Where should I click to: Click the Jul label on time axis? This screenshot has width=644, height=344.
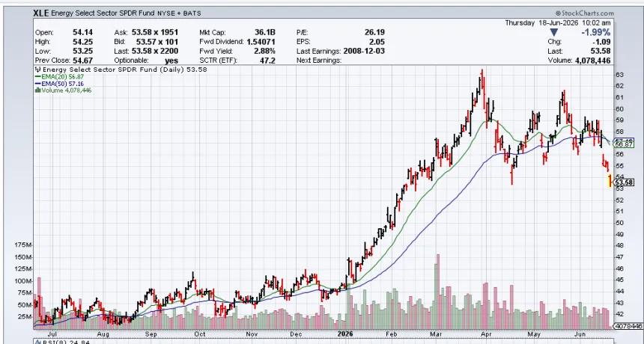click(52, 334)
